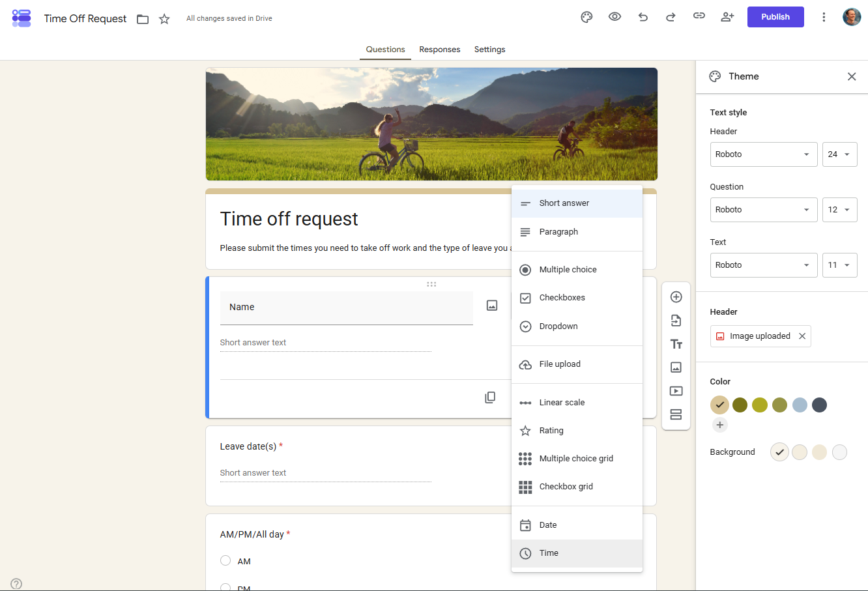Copy the responder link icon

click(699, 16)
